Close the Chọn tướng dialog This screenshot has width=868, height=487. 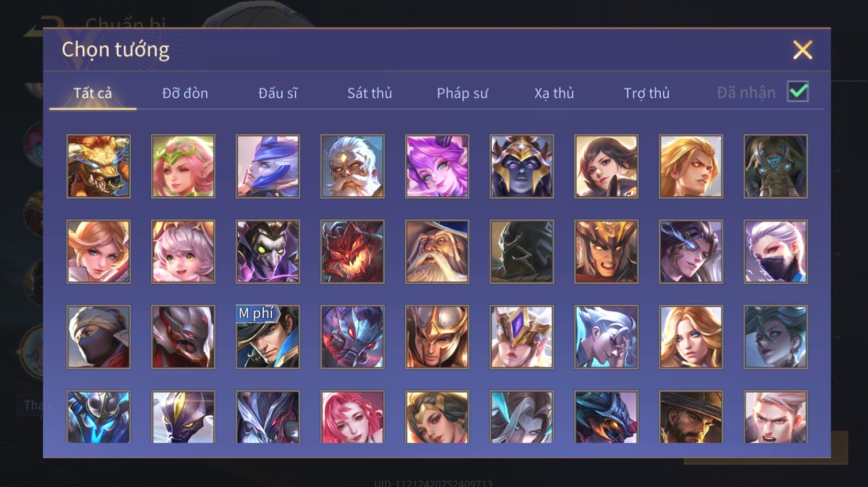802,50
